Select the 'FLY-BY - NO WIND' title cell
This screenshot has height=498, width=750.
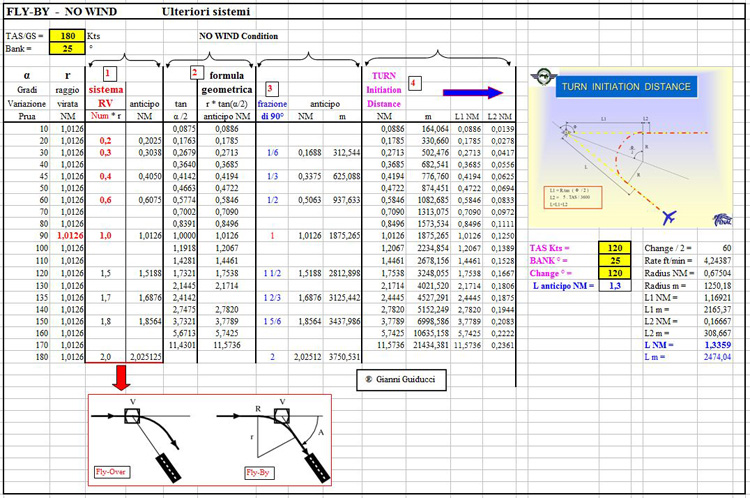61,11
